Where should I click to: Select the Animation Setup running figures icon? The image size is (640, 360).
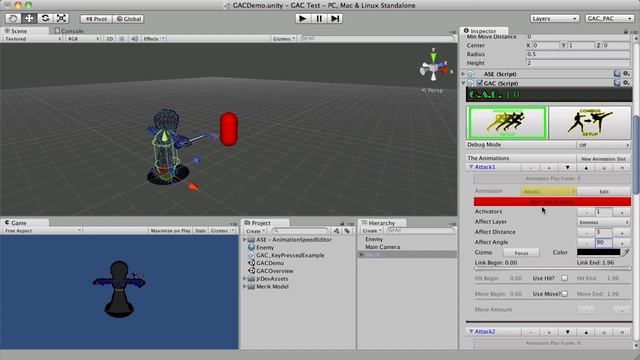507,122
